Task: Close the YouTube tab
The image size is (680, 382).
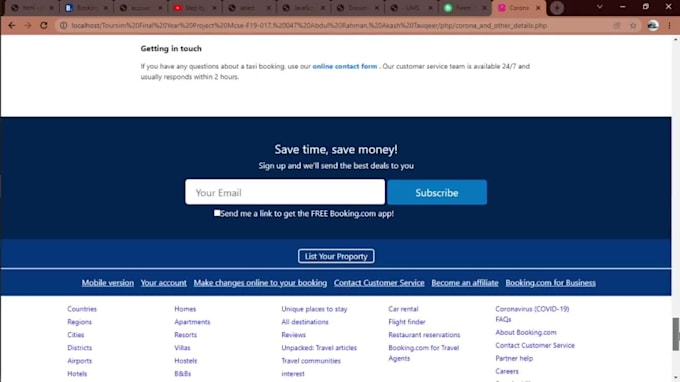Action: click(214, 8)
